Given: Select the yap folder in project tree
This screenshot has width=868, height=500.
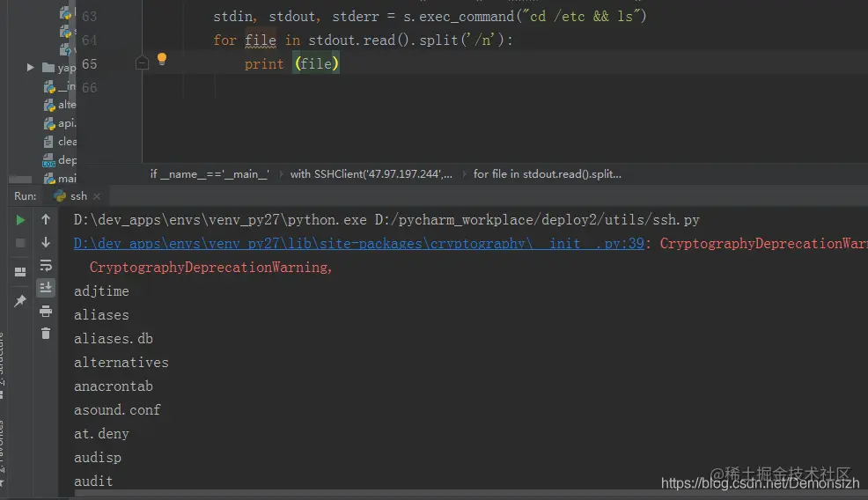Looking at the screenshot, I should [x=59, y=68].
